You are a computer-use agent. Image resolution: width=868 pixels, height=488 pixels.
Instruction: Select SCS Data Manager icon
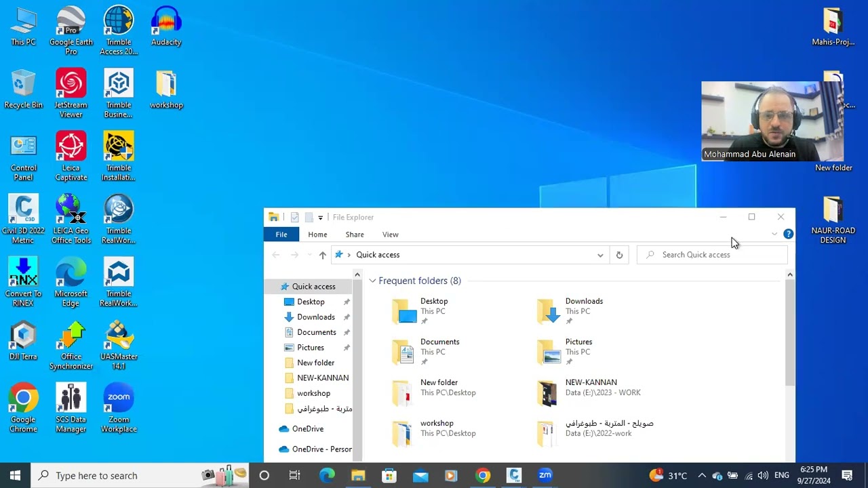(x=71, y=409)
